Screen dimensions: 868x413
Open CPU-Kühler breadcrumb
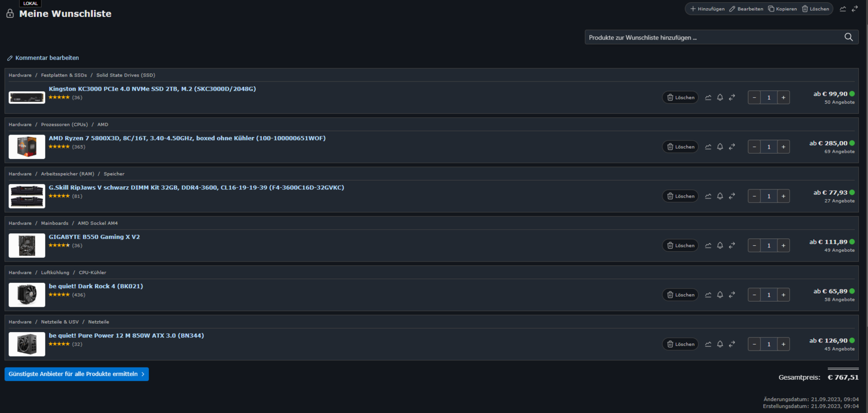pyautogui.click(x=93, y=273)
